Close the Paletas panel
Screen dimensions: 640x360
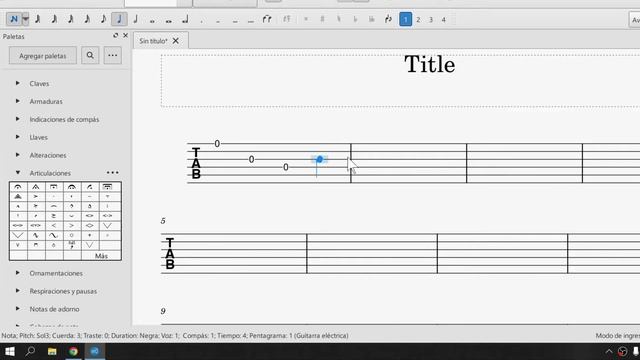(x=125, y=36)
